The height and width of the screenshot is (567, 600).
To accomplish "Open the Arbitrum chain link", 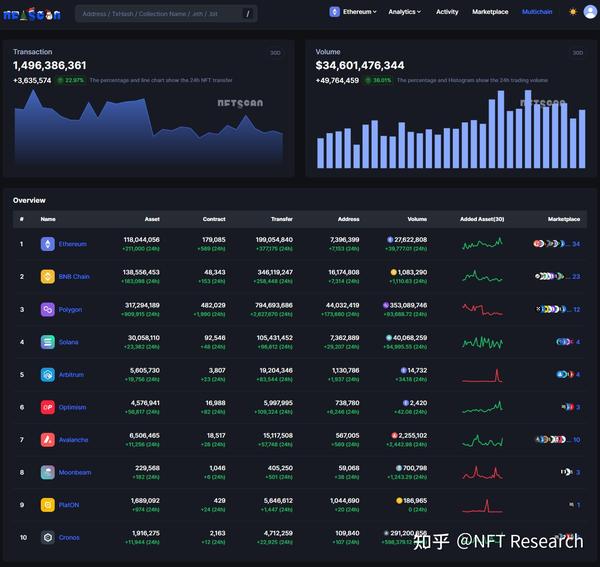I will [71, 375].
